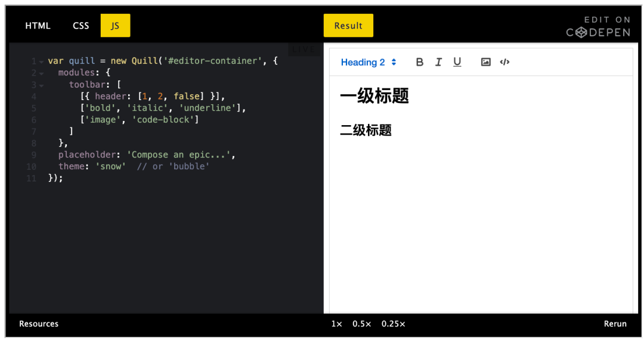Click the '#editor-container' string in code
644x342 pixels.
(212, 61)
